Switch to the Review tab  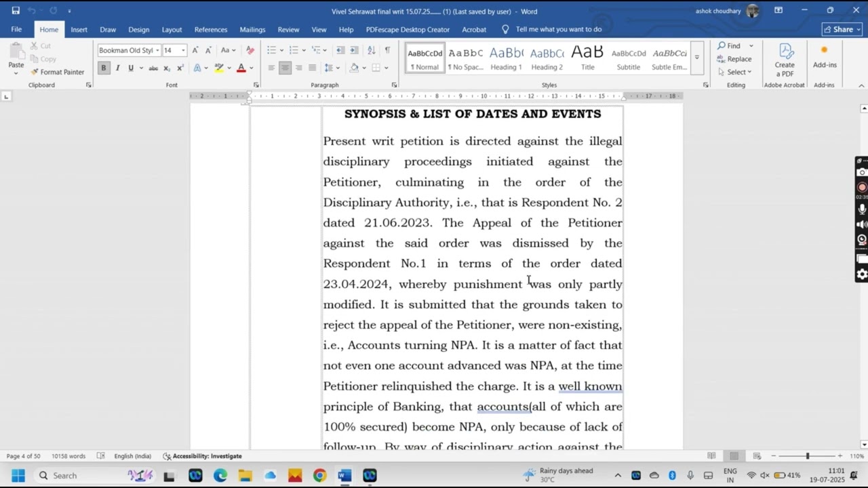pos(288,29)
